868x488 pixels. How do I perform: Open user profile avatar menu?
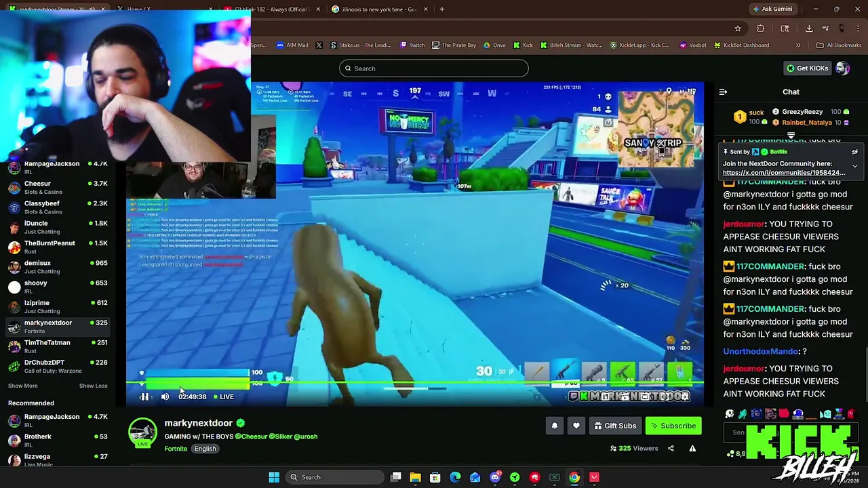tap(842, 68)
